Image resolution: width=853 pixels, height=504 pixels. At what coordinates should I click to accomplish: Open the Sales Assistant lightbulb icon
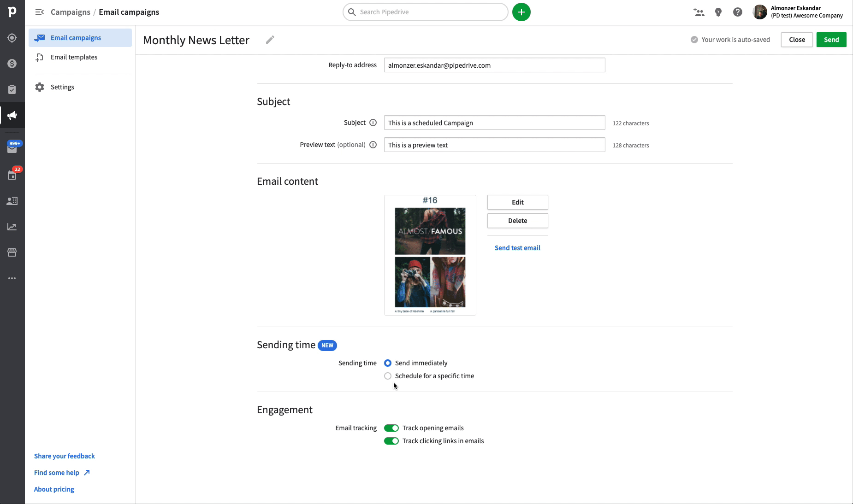[x=718, y=12]
